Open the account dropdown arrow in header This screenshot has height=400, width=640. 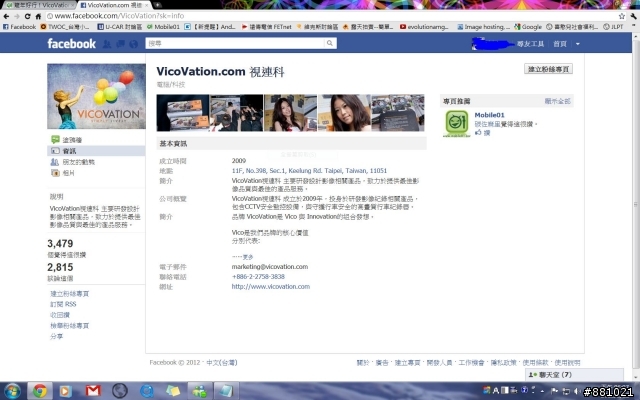pyautogui.click(x=578, y=44)
